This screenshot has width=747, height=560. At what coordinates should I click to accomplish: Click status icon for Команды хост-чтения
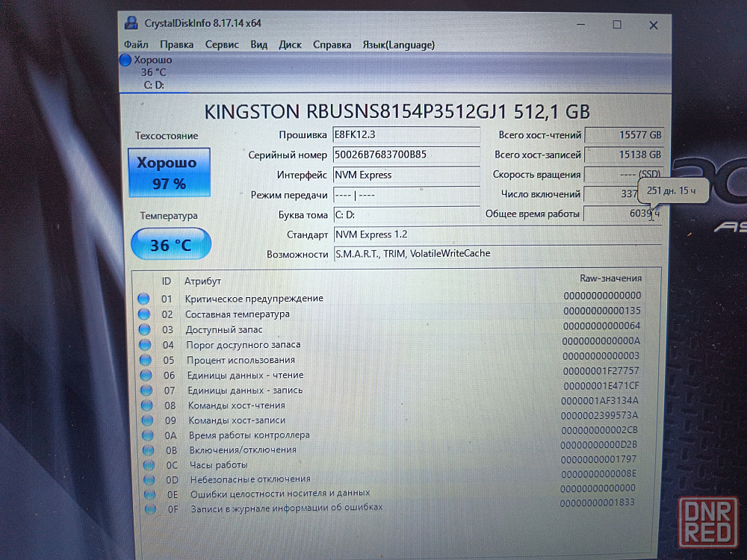146,405
